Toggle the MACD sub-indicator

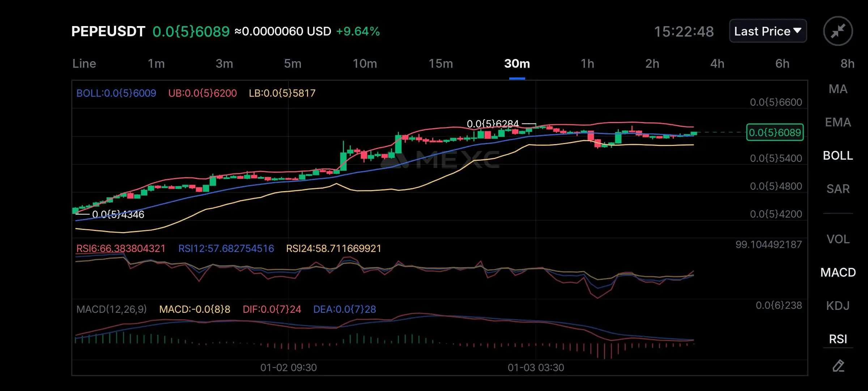838,273
